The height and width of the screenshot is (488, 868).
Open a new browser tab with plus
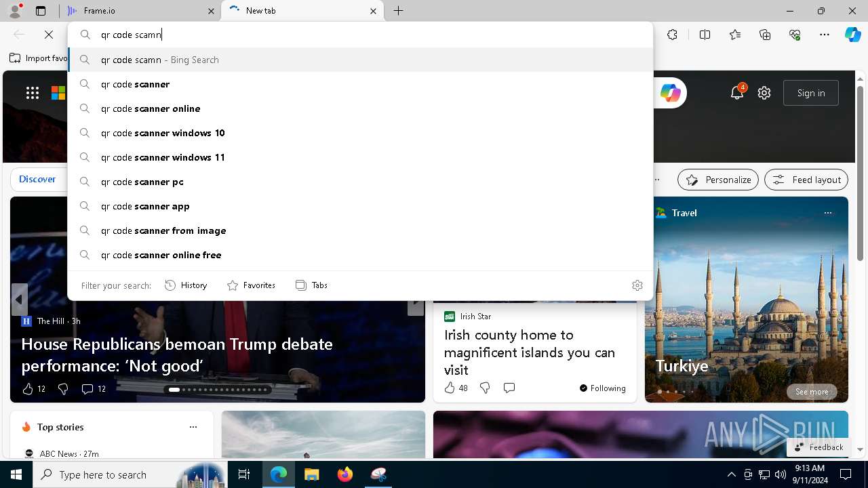point(399,11)
